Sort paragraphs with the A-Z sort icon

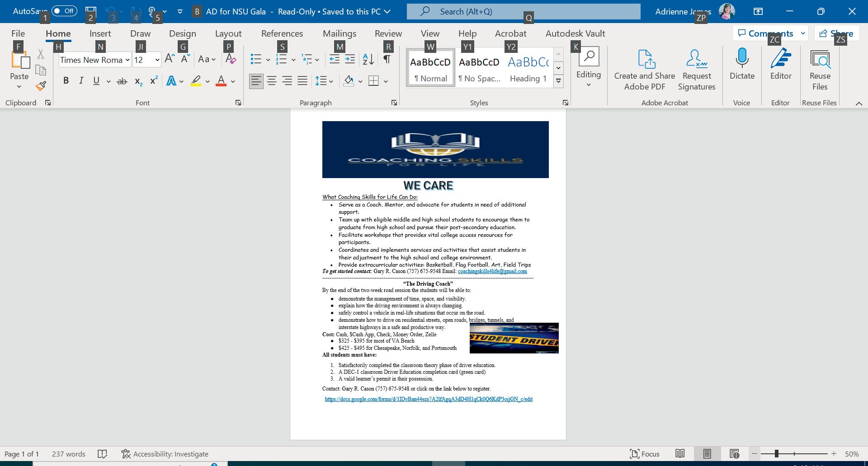[x=368, y=59]
